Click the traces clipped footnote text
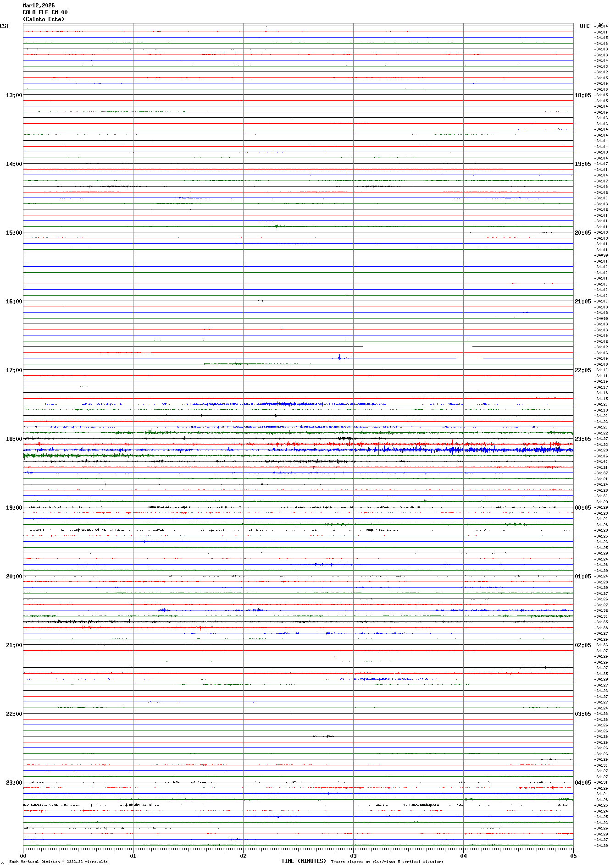The height and width of the screenshot is (868, 610). 387,862
